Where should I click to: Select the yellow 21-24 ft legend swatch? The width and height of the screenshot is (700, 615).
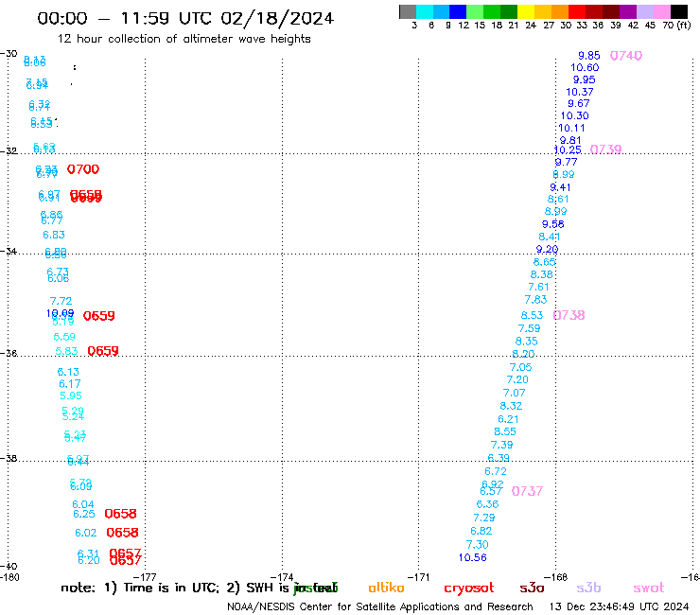(x=525, y=11)
